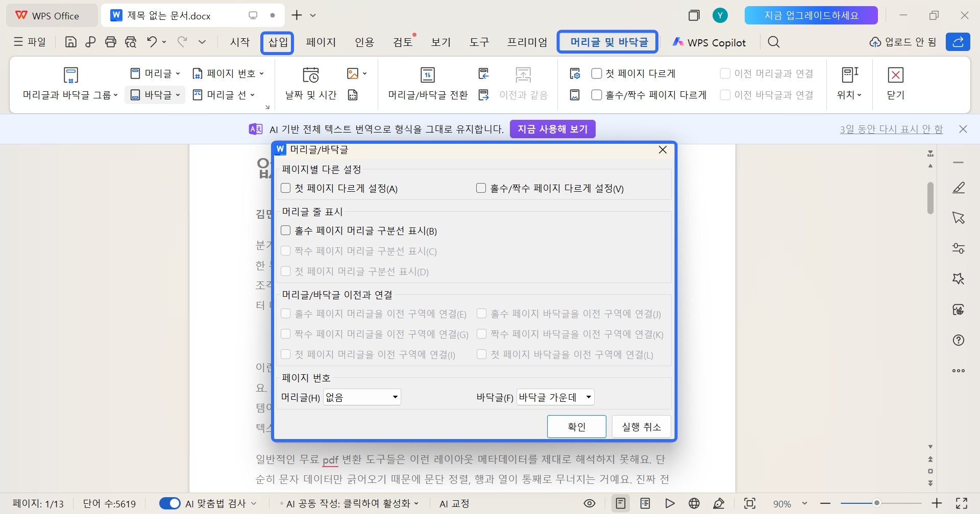Screen dimensions: 980x514
Task: Click the selection arrow icon in sidebar
Action: [959, 218]
